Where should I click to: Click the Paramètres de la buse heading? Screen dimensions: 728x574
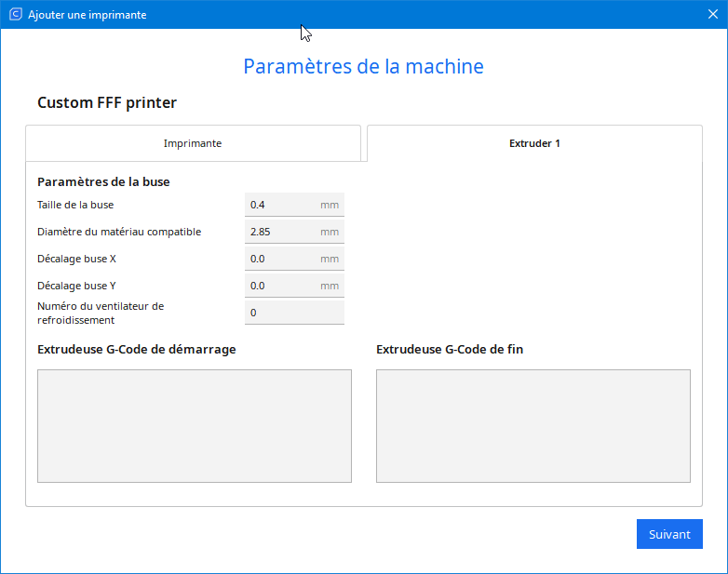click(x=103, y=182)
